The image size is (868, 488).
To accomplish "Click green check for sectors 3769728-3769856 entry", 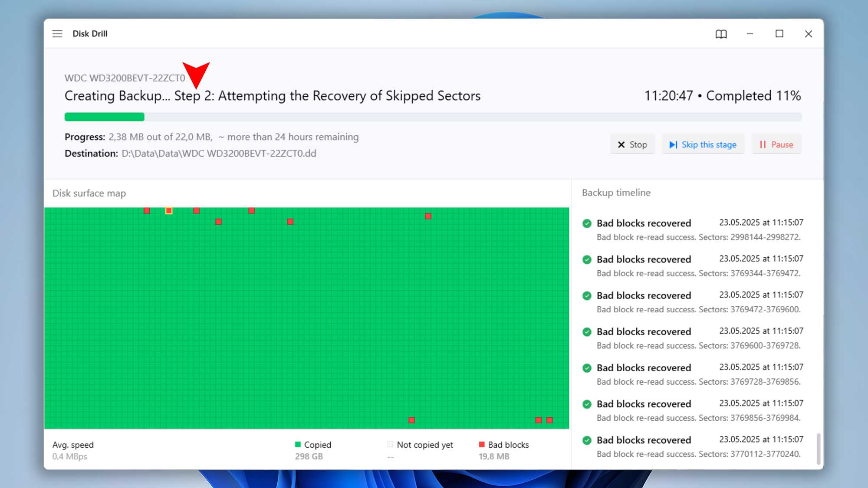I will (587, 368).
